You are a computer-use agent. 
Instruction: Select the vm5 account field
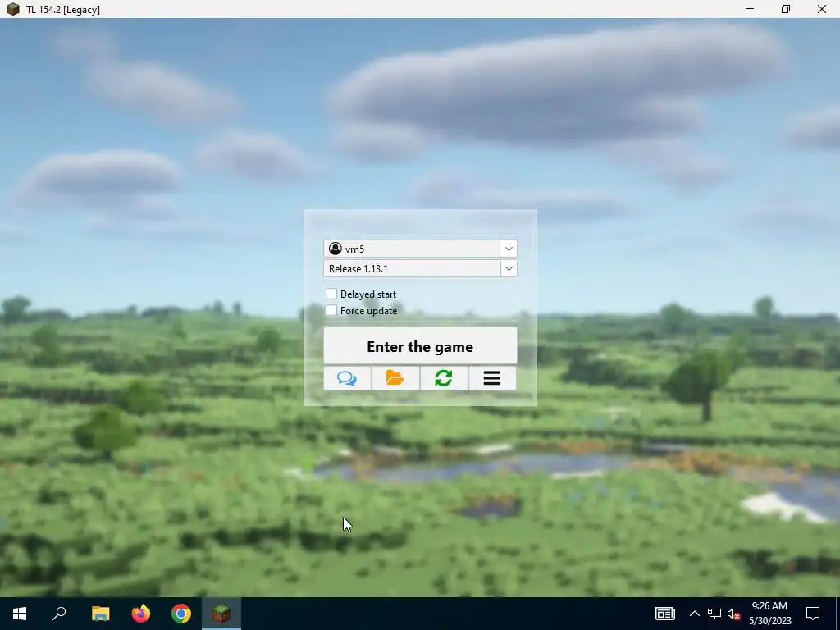pos(420,249)
